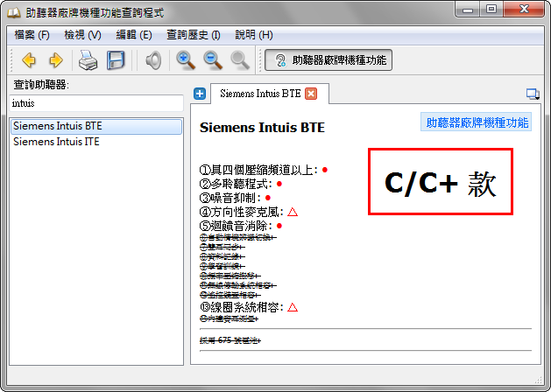Click the 查詢助聽器 label
This screenshot has width=551, height=392.
point(41,85)
